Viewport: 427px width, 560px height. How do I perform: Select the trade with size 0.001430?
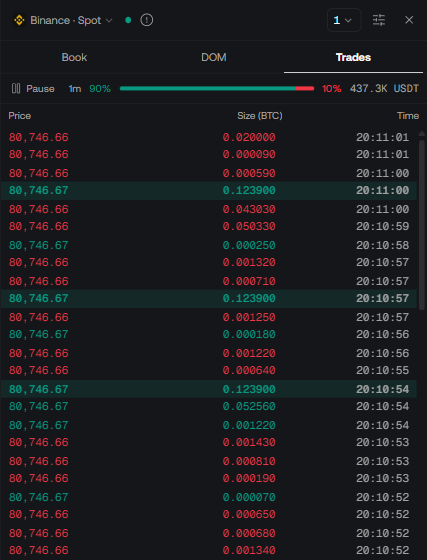tap(209, 442)
